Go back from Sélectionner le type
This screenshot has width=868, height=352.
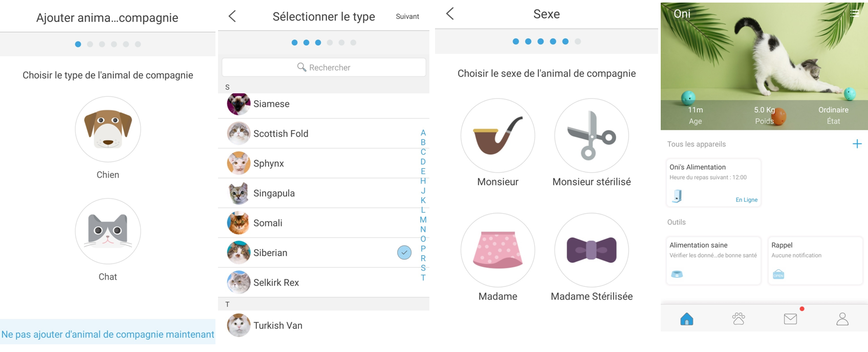click(x=232, y=16)
